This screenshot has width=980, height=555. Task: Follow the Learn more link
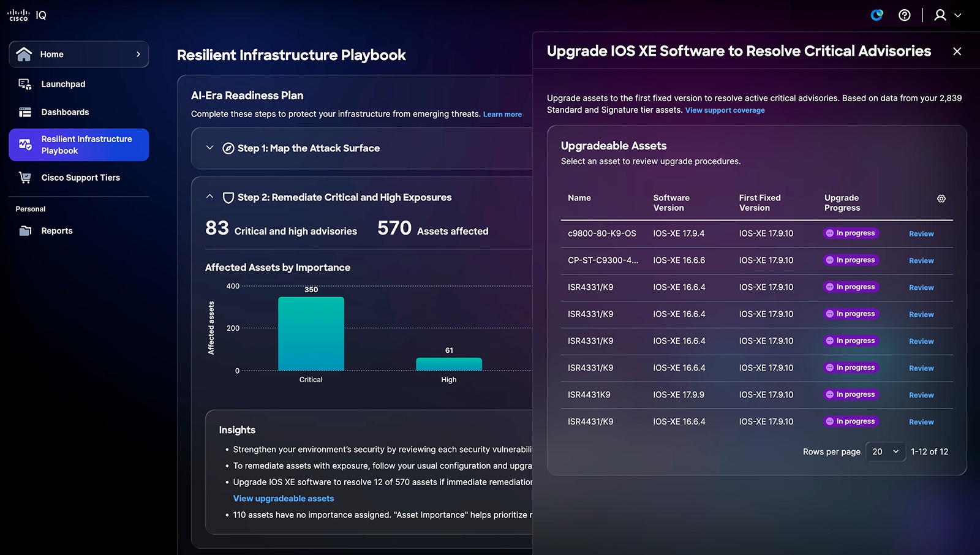pos(502,115)
